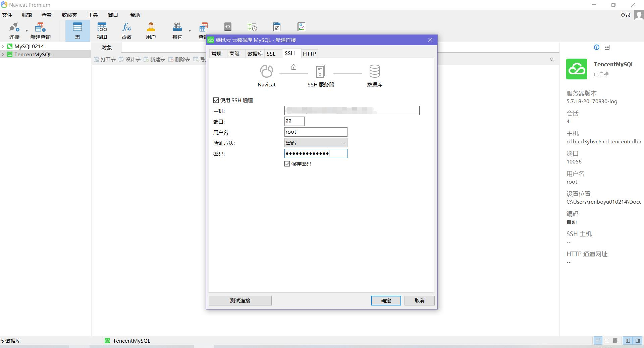Screen dimensions: 644x348
Task: Open the 函数 functions icon
Action: (x=126, y=31)
